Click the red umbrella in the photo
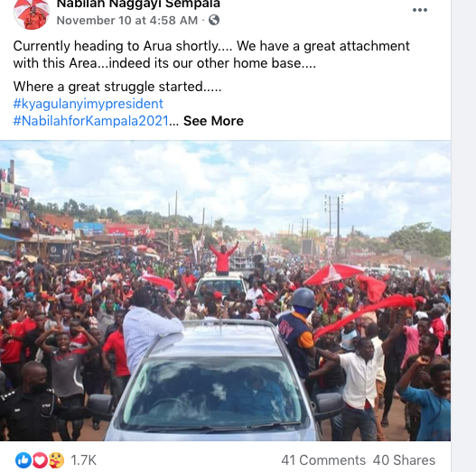This screenshot has height=472, width=476. (333, 273)
